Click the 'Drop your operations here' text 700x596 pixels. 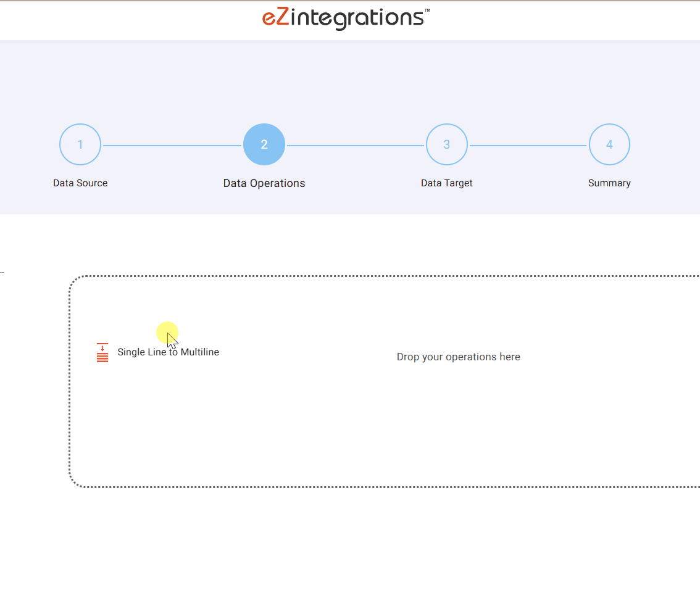pyautogui.click(x=458, y=357)
